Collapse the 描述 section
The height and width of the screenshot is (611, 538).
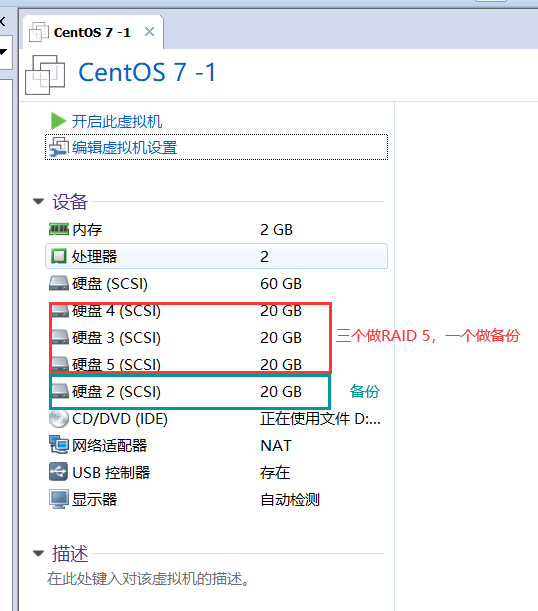[x=38, y=553]
